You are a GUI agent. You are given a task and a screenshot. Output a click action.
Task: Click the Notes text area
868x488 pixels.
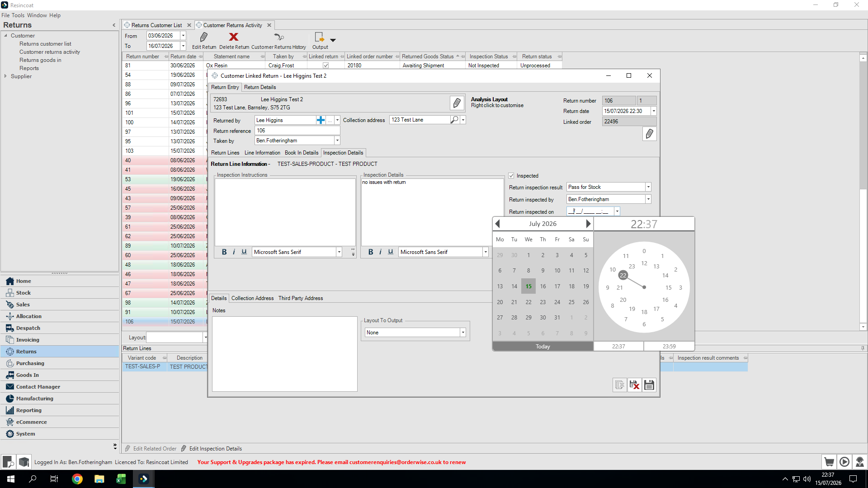285,354
